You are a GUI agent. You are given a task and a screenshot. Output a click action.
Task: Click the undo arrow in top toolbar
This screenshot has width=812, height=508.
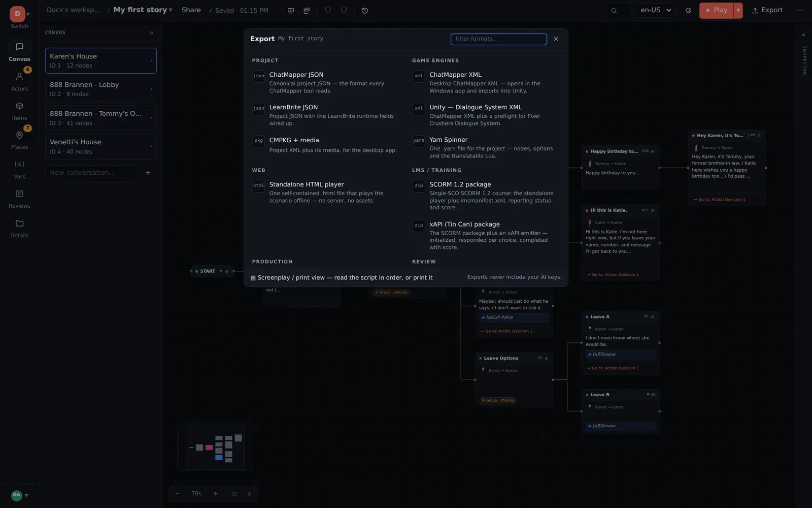(328, 10)
